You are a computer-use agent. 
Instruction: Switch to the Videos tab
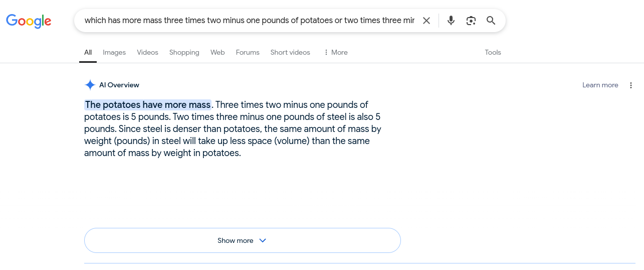(147, 52)
